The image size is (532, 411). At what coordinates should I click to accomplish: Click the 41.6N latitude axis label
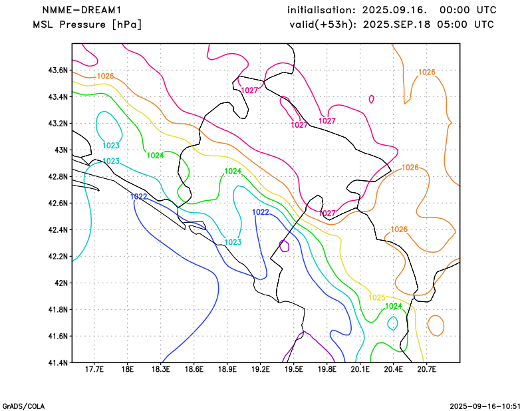pos(58,336)
